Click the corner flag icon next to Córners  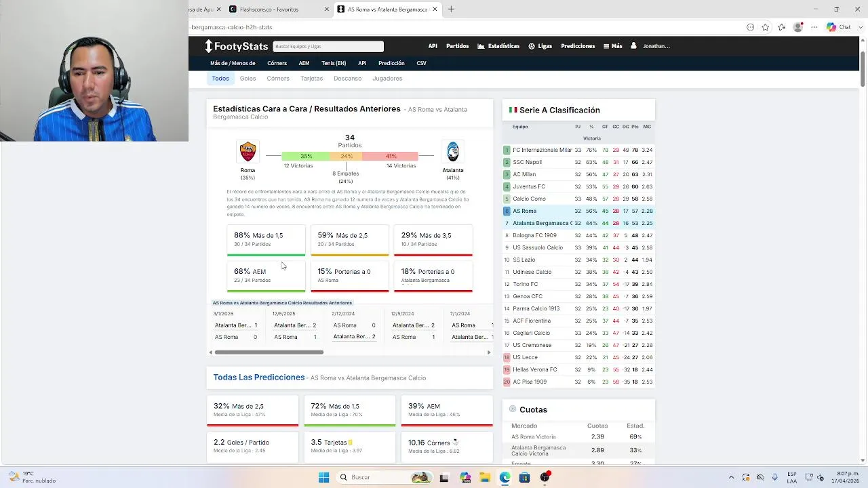click(x=455, y=442)
